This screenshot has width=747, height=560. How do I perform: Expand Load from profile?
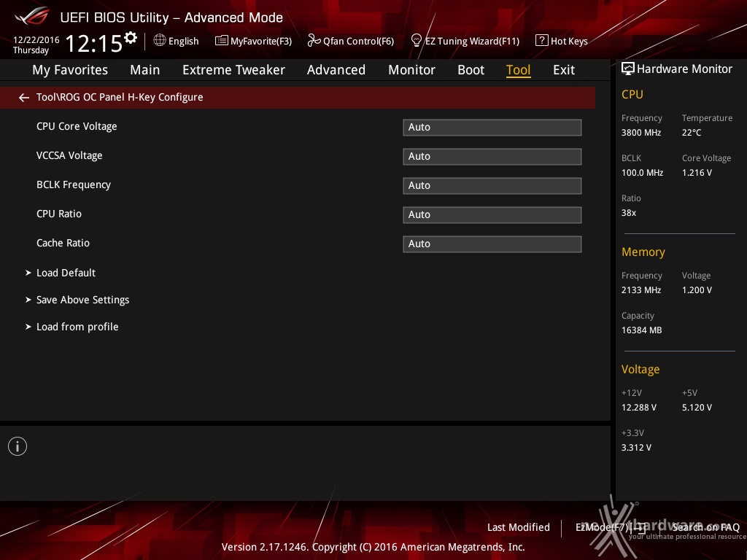77,327
